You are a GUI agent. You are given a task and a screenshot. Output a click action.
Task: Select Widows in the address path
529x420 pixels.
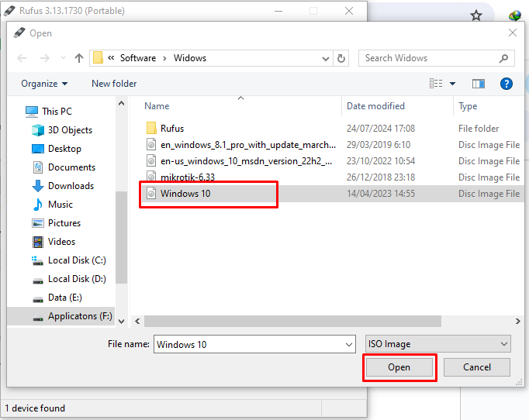[x=190, y=58]
